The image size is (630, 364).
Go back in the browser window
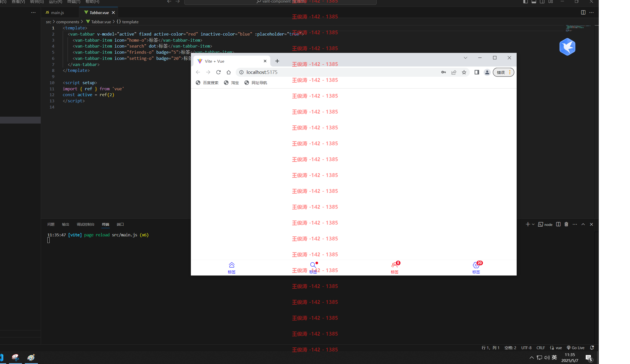(198, 72)
